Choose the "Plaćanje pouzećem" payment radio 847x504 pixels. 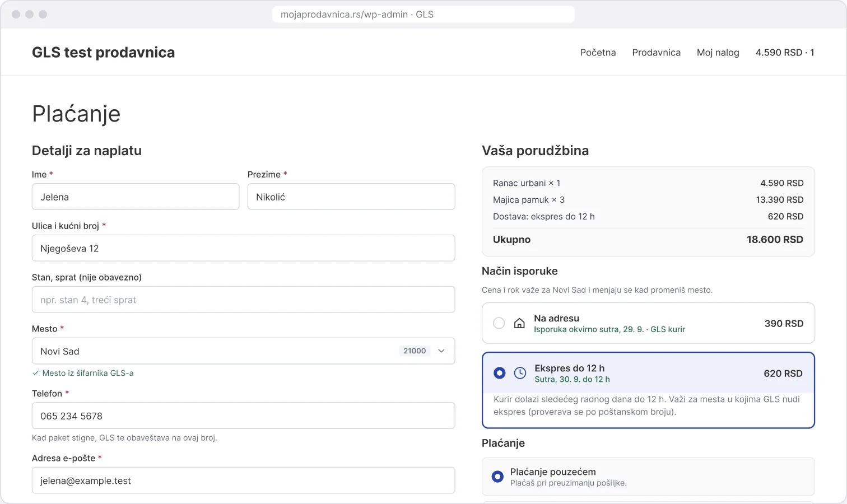coord(497,477)
